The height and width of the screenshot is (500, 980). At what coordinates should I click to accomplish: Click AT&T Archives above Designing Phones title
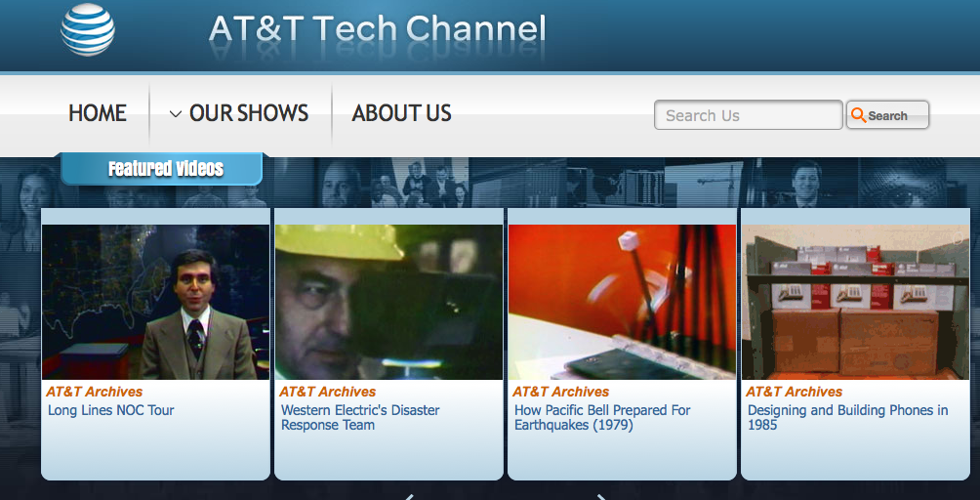point(794,392)
